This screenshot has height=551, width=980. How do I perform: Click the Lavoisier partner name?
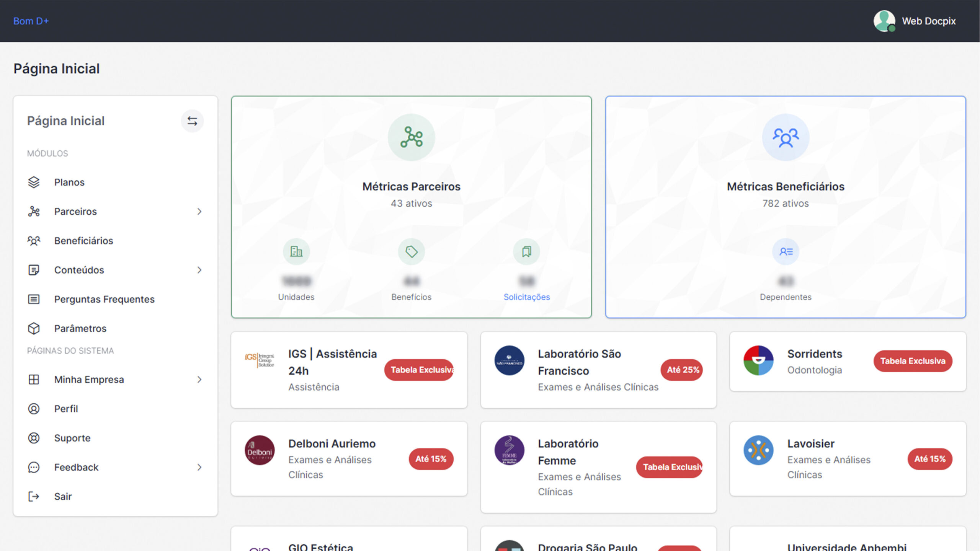click(x=811, y=443)
